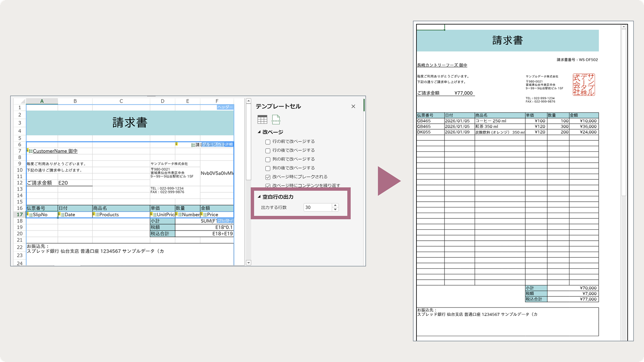Image resolution: width=644 pixels, height=362 pixels.
Task: Enable 列の後で改ページする checkbox
Action: point(268,169)
